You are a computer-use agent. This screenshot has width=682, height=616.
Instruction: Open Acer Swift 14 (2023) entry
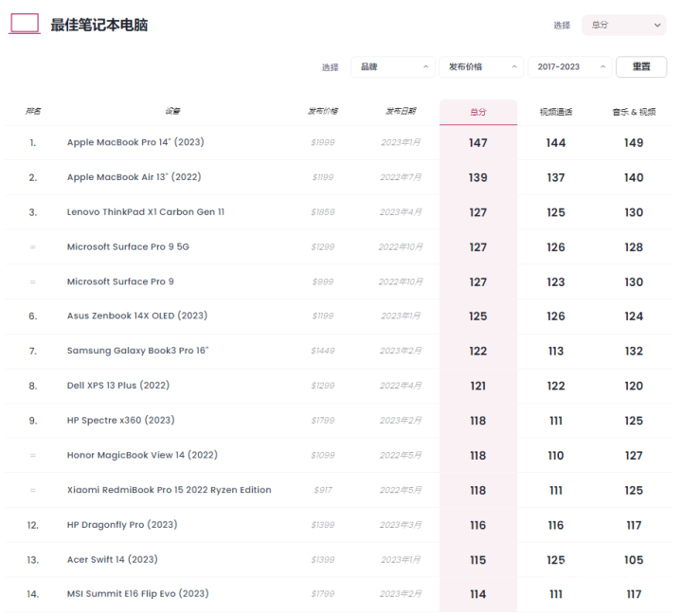pos(112,559)
